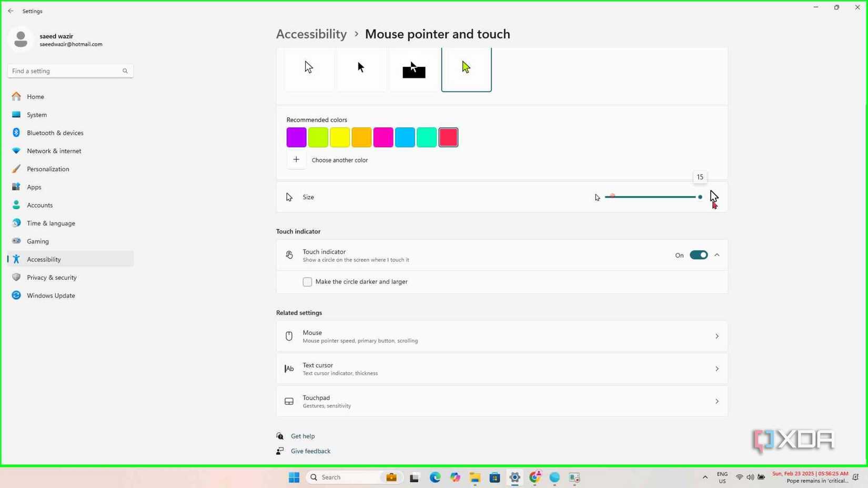Screen dimensions: 868x488
Task: Show hidden icons in the system tray
Action: 704,477
